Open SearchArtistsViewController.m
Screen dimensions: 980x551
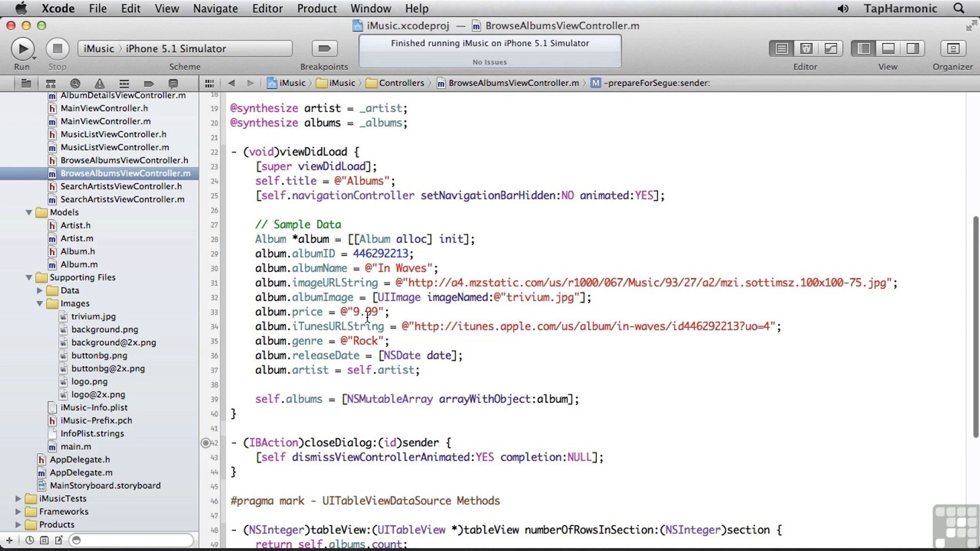click(x=122, y=199)
